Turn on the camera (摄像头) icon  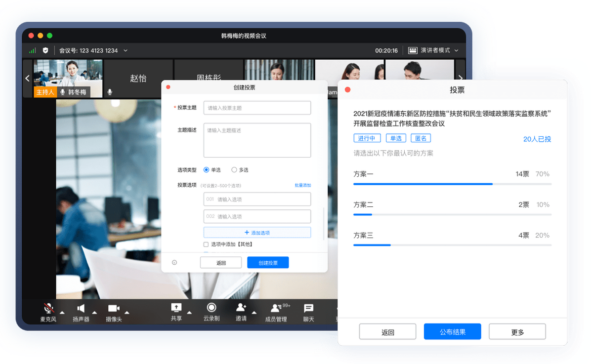(x=114, y=309)
